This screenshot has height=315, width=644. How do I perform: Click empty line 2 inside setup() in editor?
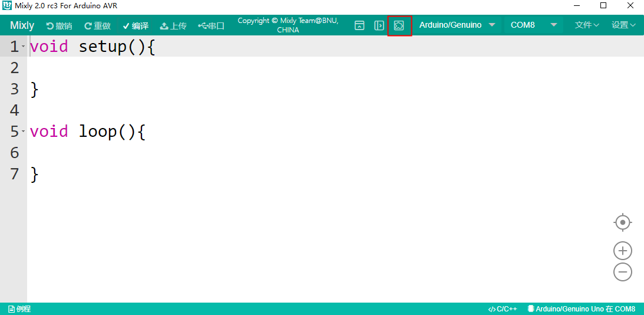pyautogui.click(x=177, y=68)
